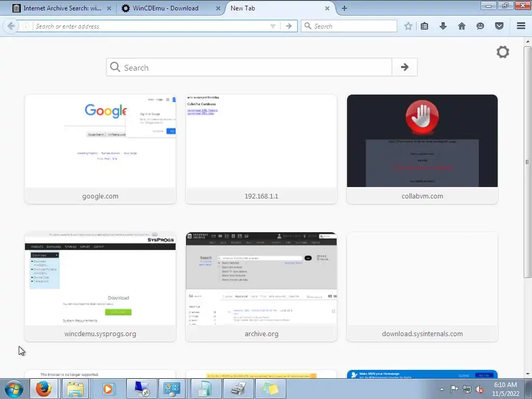Open Sticky Notes from the taskbar
Screen dimensions: 532x399
tap(270, 389)
